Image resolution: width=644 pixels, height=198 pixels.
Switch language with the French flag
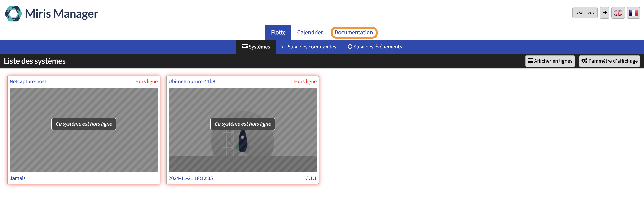click(x=633, y=13)
